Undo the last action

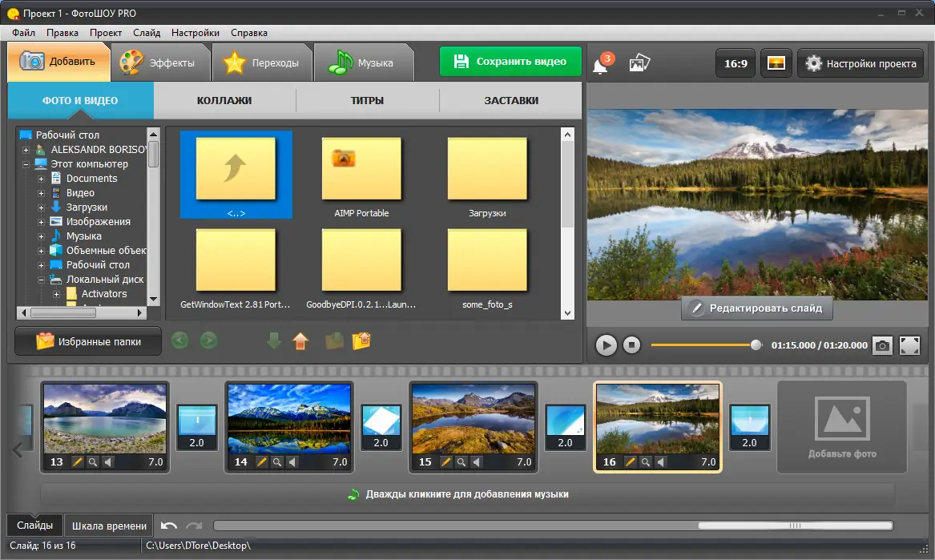coord(169,526)
